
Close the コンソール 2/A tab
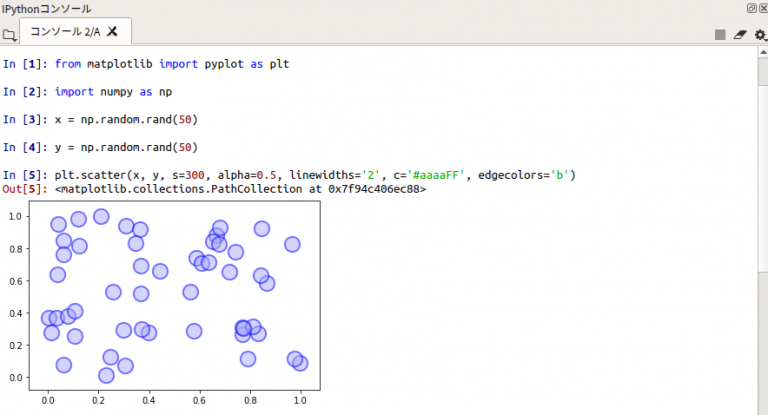point(113,32)
